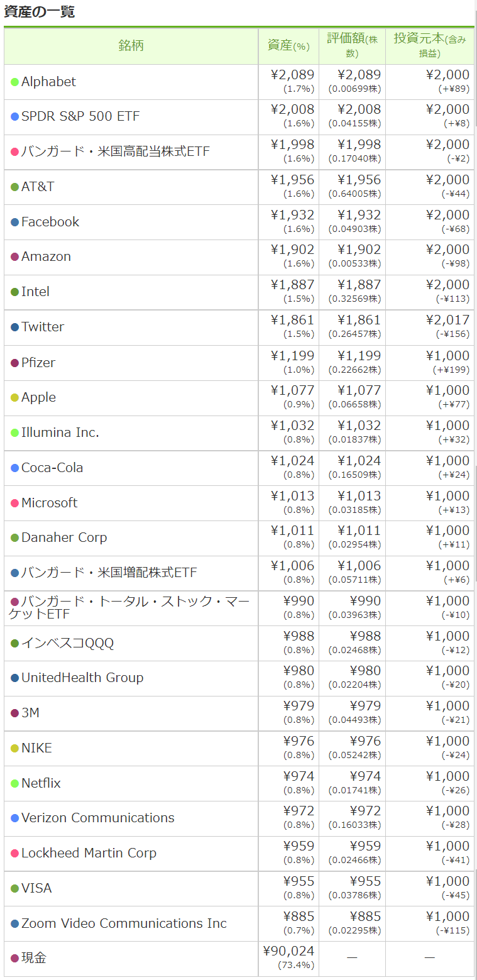Select the Amazon holding name
This screenshot has width=477, height=980.
point(46,256)
